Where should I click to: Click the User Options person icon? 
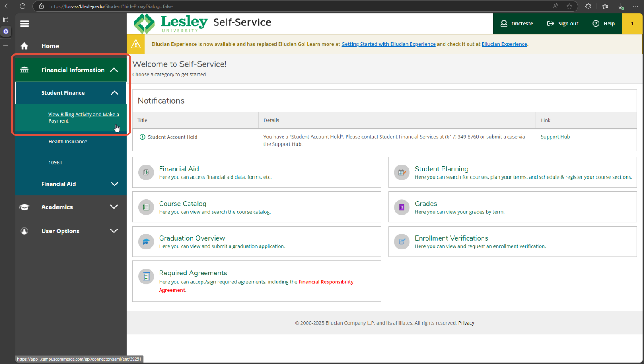[x=25, y=231]
